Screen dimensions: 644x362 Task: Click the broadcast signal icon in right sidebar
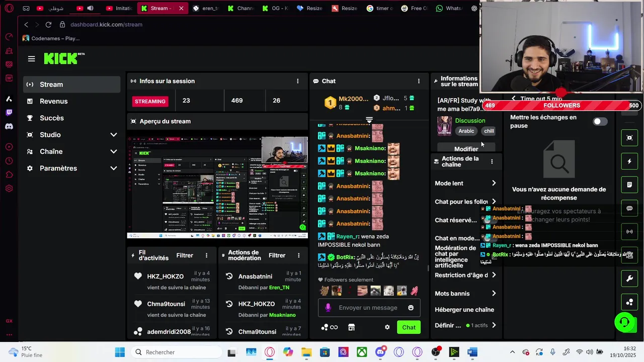point(629,232)
